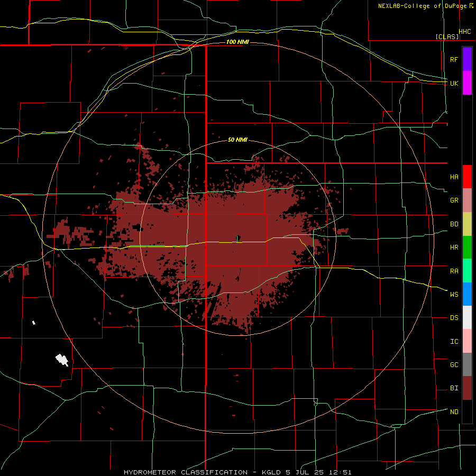The width and height of the screenshot is (476, 476).
Task: Click the DS white legend color block
Action: (x=467, y=317)
